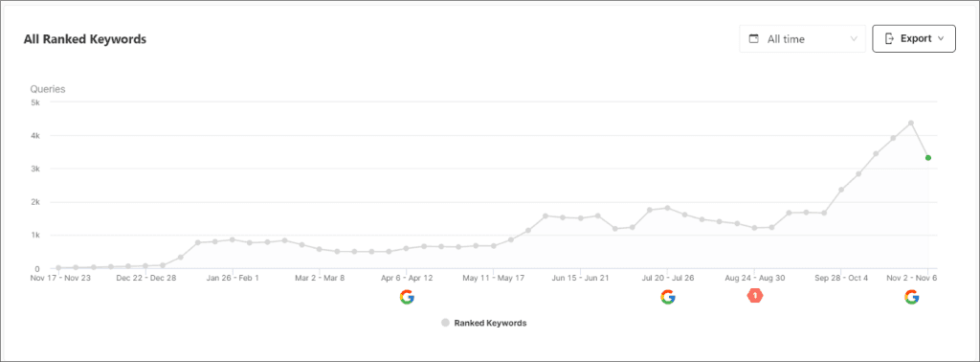Click the Export button

pyautogui.click(x=914, y=38)
